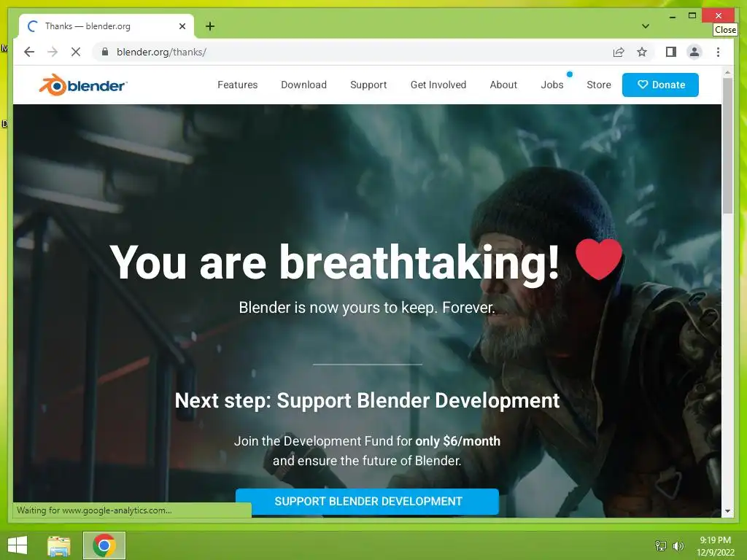This screenshot has height=560, width=747.
Task: Click the padlock site info icon
Action: coord(105,52)
